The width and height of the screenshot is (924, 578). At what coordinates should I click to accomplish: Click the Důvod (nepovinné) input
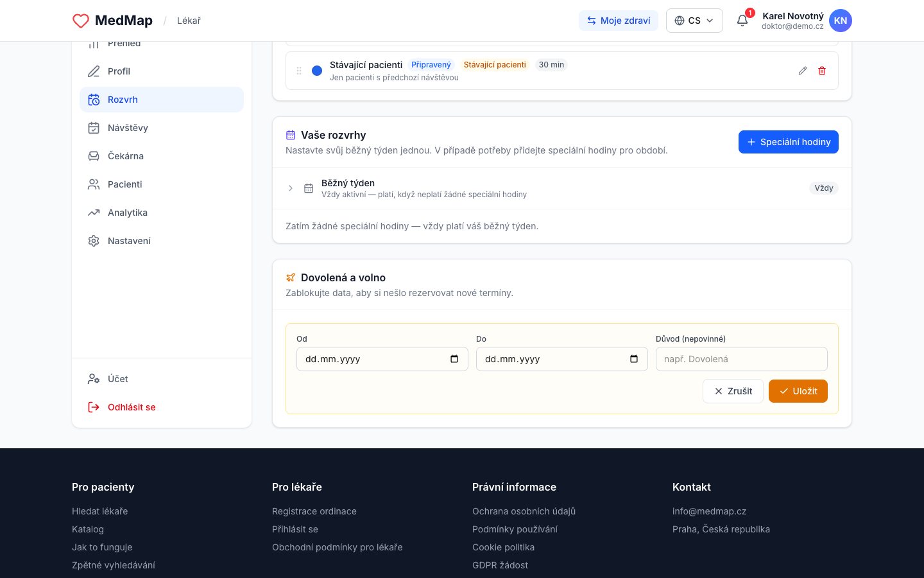pos(742,359)
